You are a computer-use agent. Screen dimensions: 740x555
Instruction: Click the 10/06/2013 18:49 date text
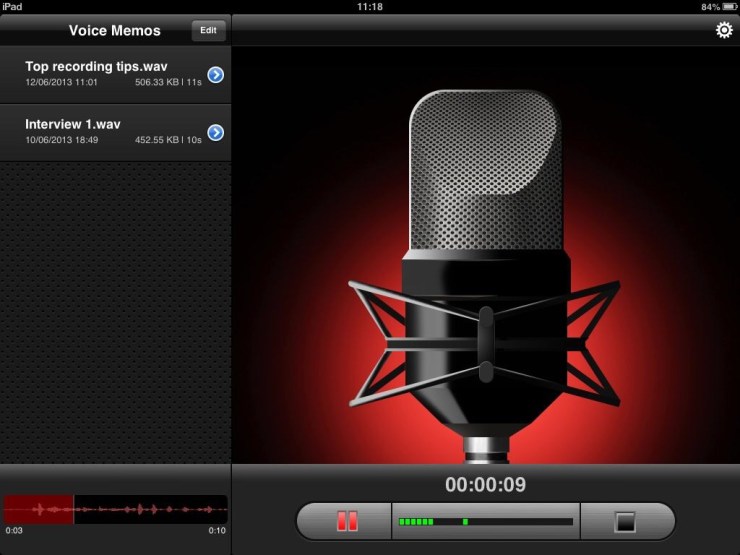[x=61, y=140]
